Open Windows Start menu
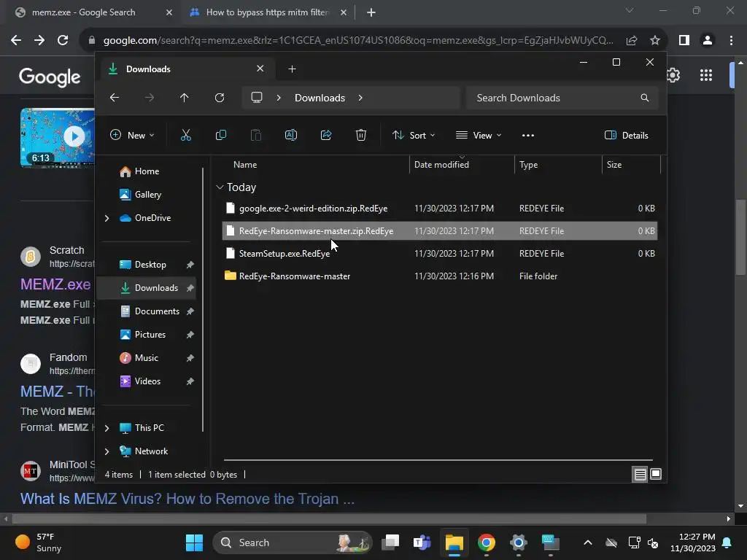Viewport: 747px width, 560px height. coord(194,542)
